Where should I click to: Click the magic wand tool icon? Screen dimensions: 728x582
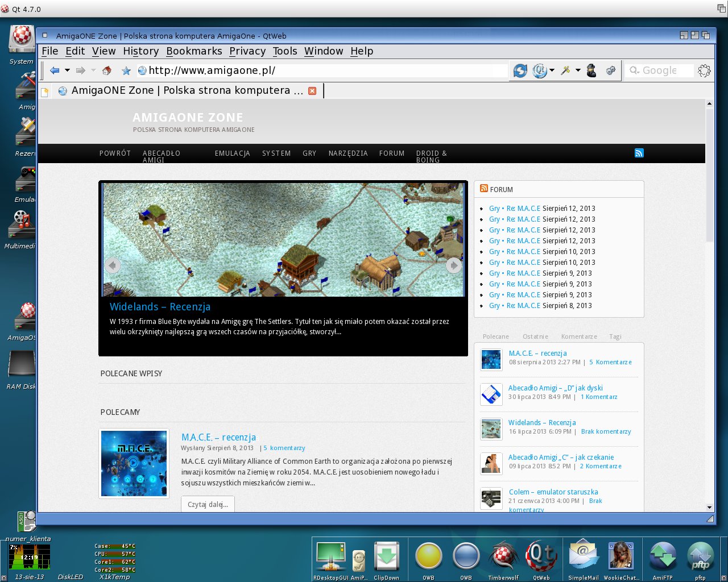(x=565, y=70)
